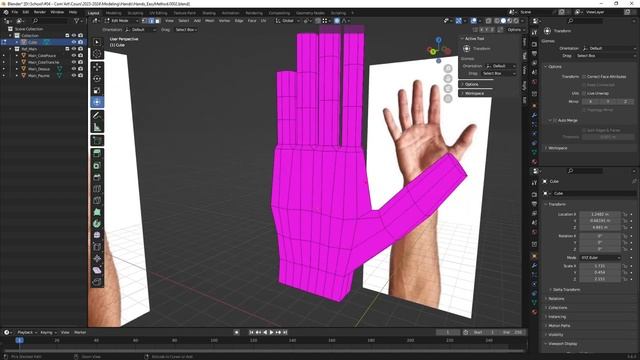Expand the Relations panel
This screenshot has height=360, width=640.
[x=556, y=299]
